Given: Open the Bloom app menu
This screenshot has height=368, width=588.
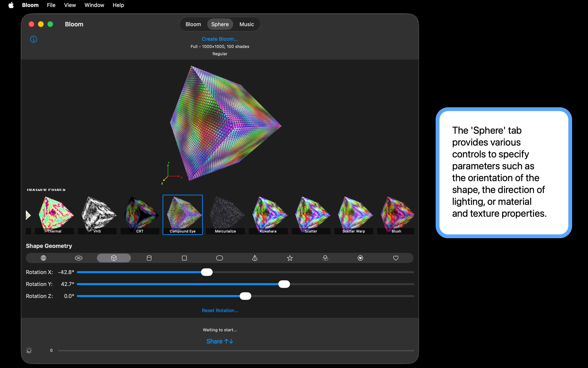Looking at the screenshot, I should (30, 5).
